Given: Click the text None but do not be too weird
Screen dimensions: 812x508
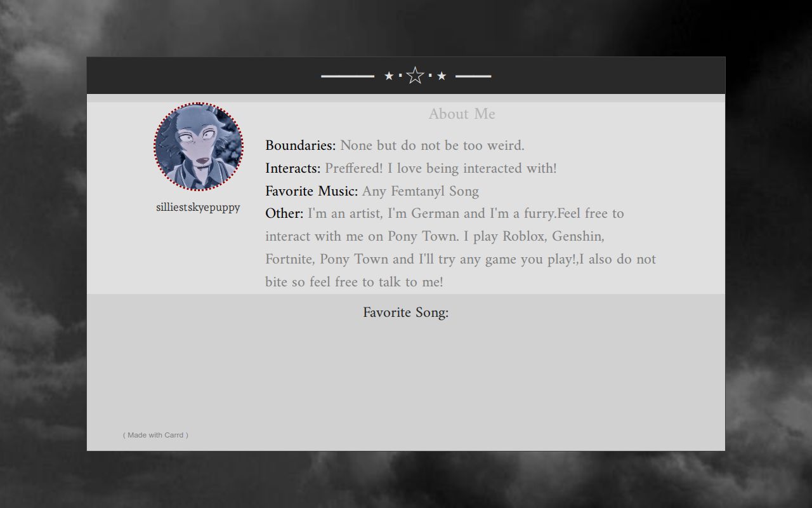Looking at the screenshot, I should 432,145.
